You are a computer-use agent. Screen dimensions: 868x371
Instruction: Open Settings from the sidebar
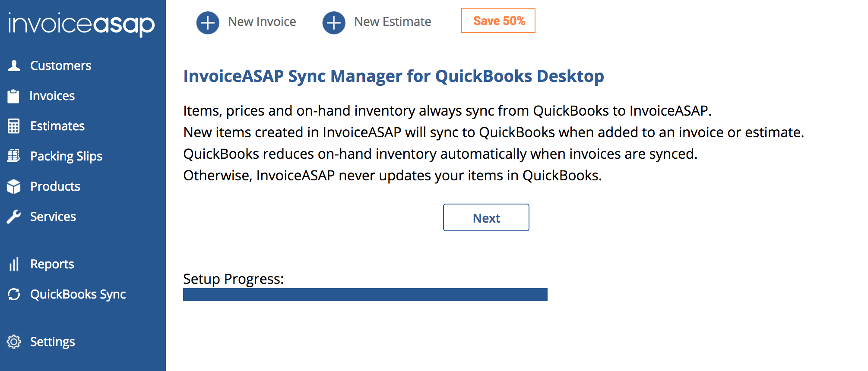(53, 342)
